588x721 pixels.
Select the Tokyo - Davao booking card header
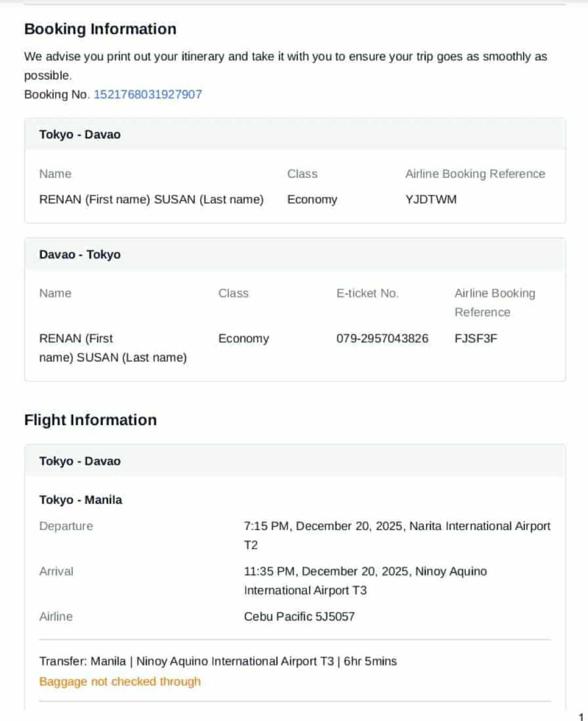click(x=80, y=134)
